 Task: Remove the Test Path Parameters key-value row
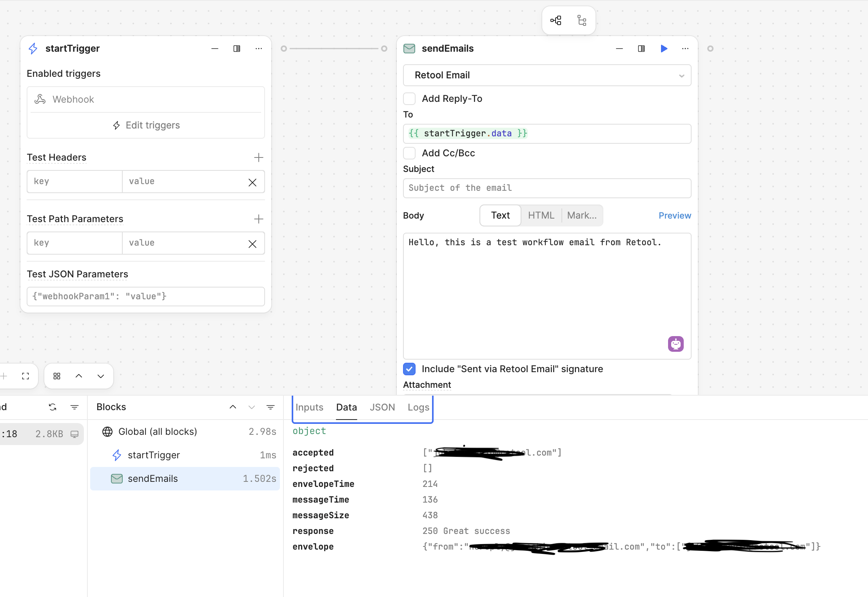(252, 244)
